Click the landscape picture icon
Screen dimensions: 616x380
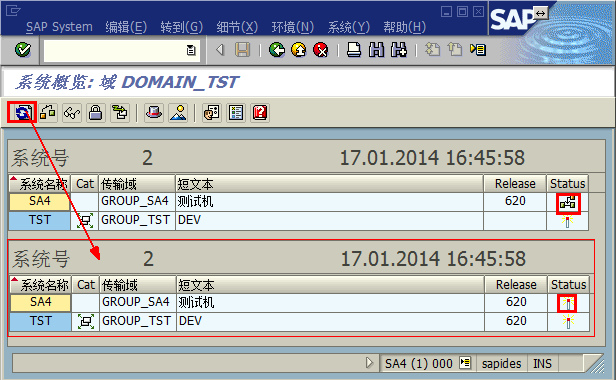tap(178, 113)
